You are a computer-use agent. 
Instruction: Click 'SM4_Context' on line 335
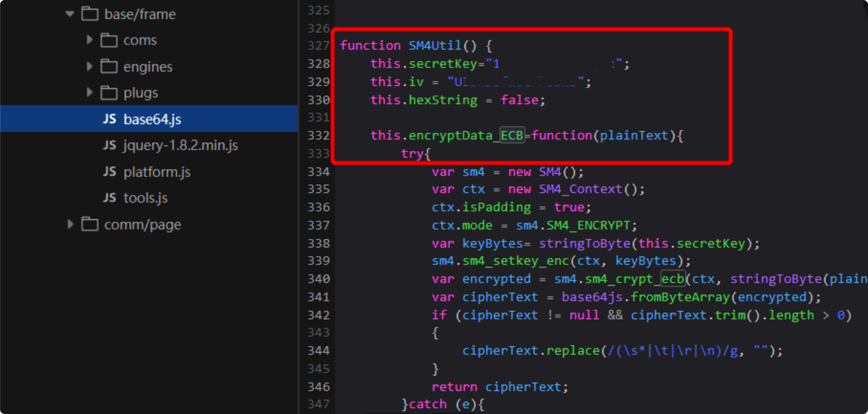point(581,189)
